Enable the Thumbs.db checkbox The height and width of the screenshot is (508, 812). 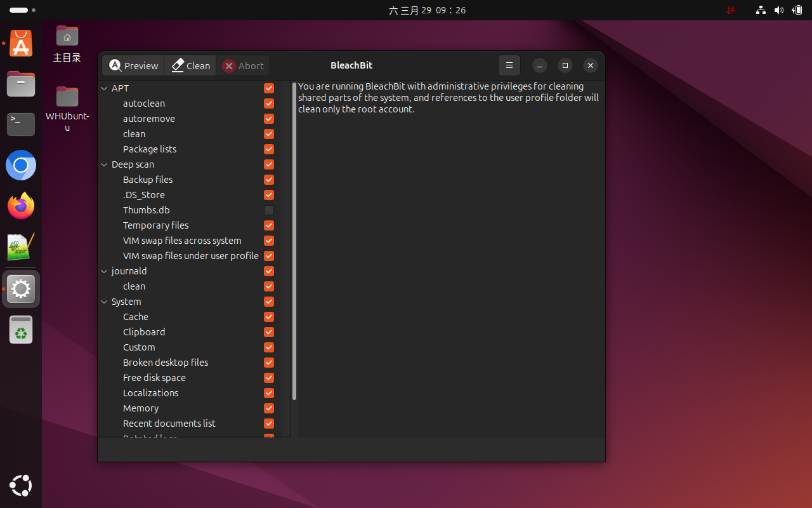click(x=269, y=210)
